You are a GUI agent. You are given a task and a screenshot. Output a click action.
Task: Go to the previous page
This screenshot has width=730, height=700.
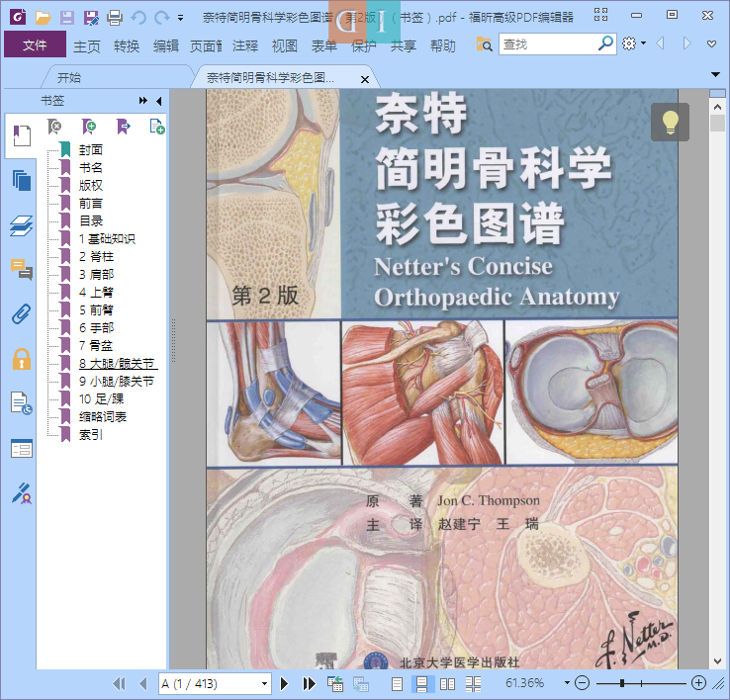[143, 684]
